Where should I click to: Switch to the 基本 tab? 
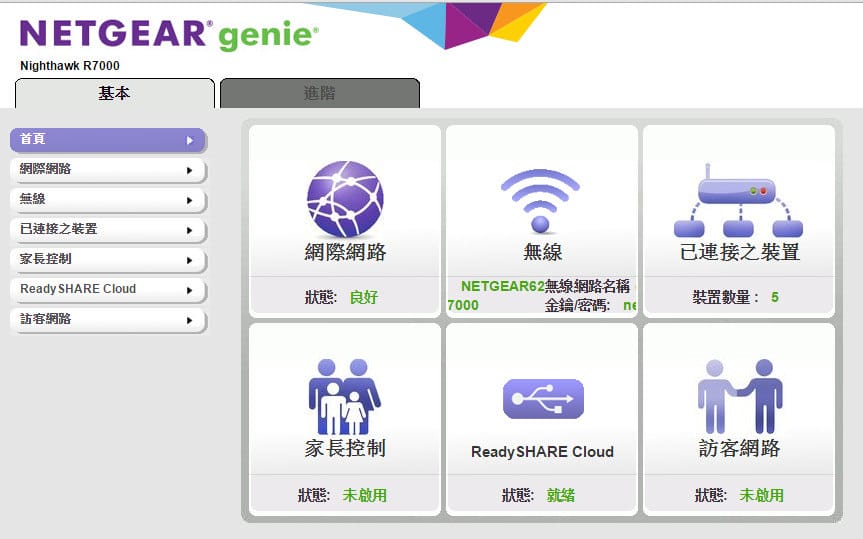coord(114,93)
